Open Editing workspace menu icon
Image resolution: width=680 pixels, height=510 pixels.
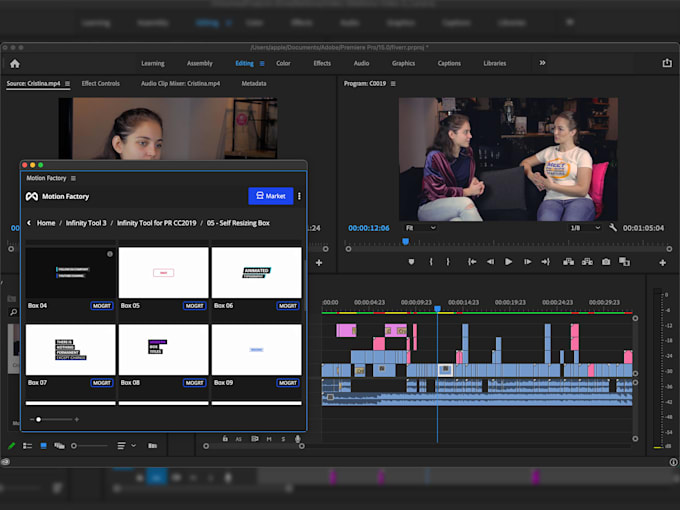pyautogui.click(x=262, y=63)
